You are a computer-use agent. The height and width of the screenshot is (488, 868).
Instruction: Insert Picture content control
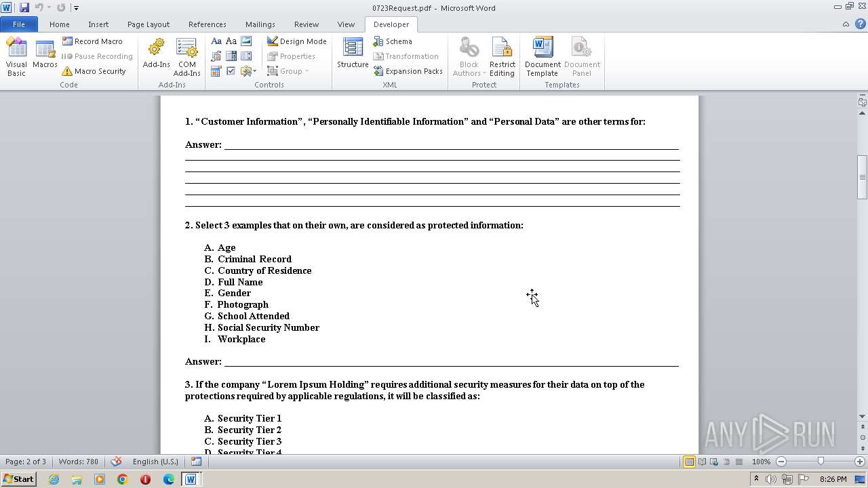tap(246, 41)
